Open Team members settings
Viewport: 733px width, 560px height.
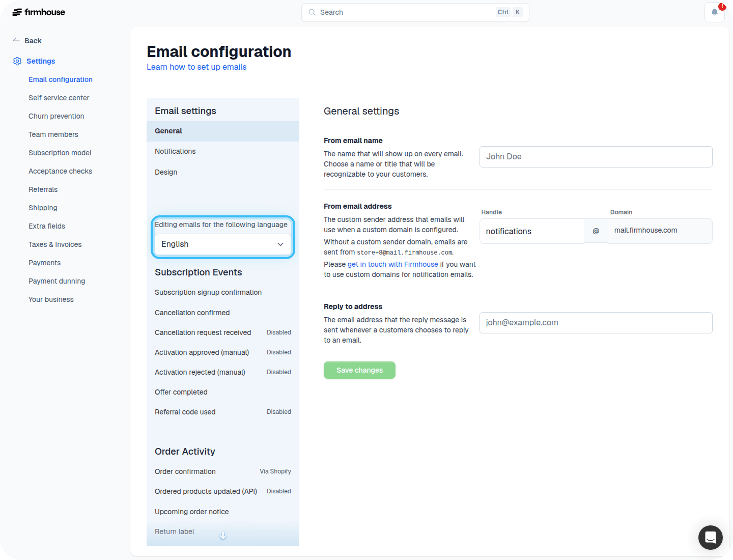[x=53, y=134]
